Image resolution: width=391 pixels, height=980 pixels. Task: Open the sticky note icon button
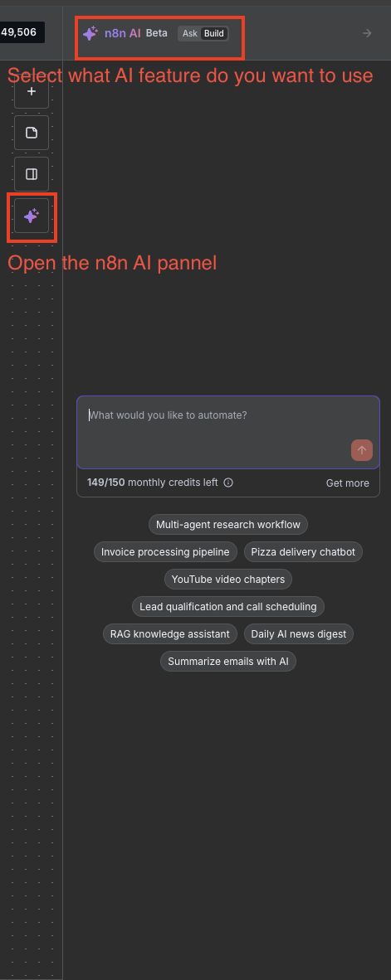coord(32,133)
